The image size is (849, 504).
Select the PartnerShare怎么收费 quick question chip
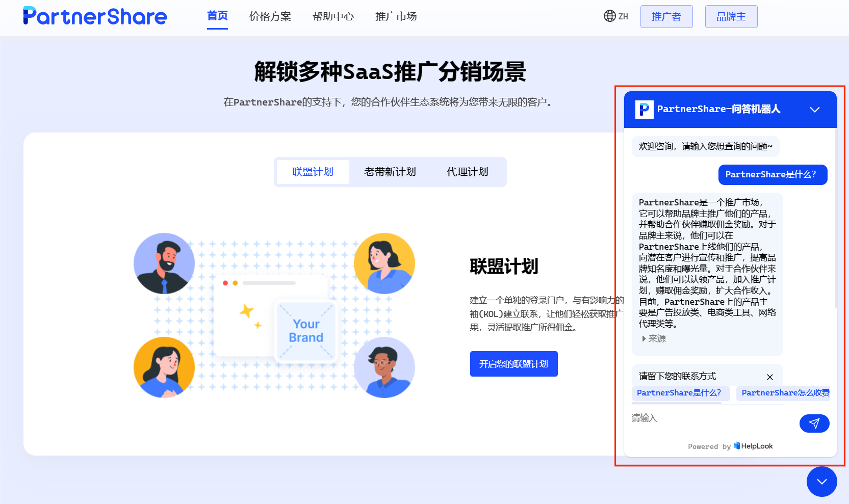[786, 393]
